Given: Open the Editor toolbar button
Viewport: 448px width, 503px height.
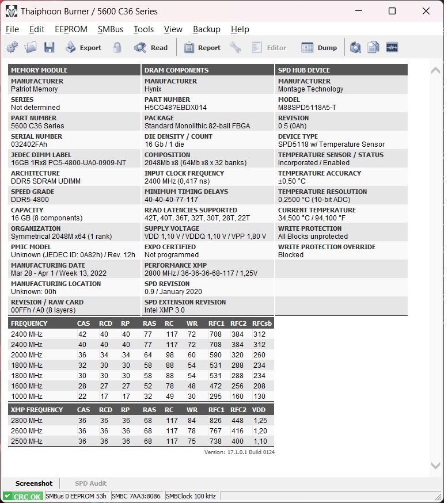Looking at the screenshot, I should tap(269, 47).
